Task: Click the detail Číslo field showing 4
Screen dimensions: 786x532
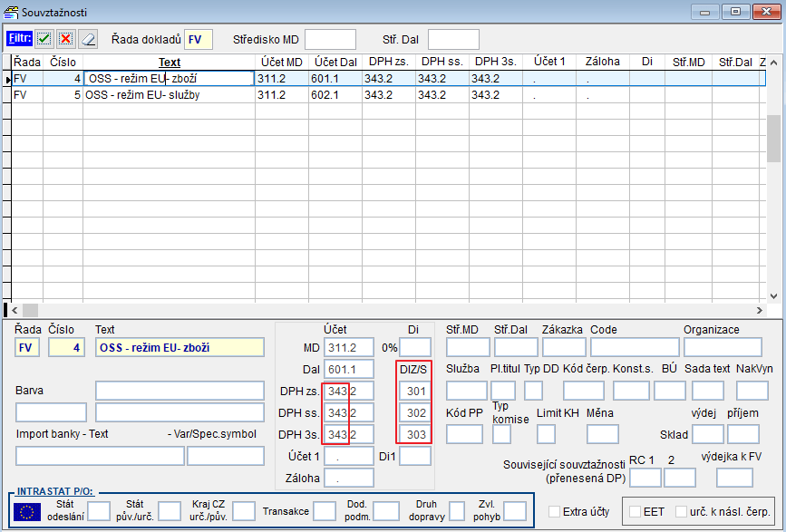Action: (x=67, y=348)
